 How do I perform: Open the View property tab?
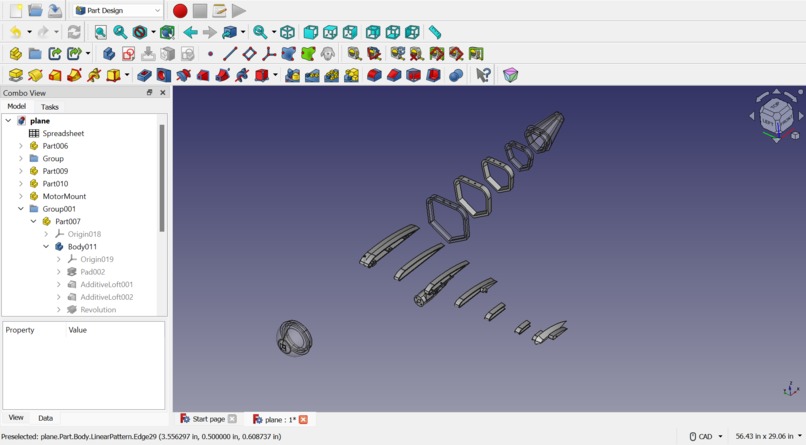click(x=16, y=417)
